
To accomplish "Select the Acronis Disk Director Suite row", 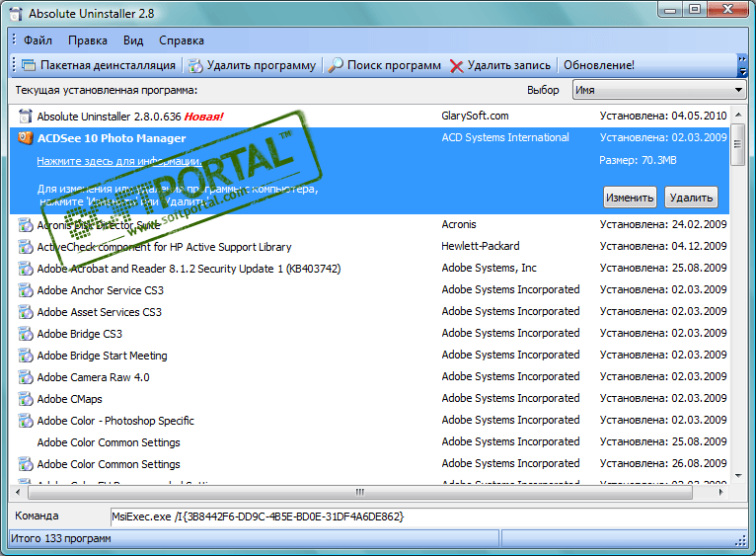I will (x=369, y=225).
